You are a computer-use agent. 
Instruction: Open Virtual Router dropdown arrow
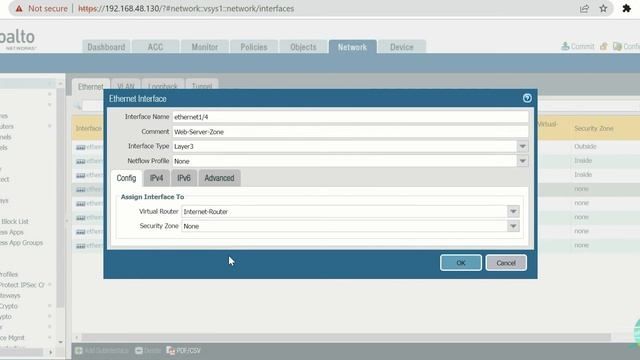click(513, 211)
